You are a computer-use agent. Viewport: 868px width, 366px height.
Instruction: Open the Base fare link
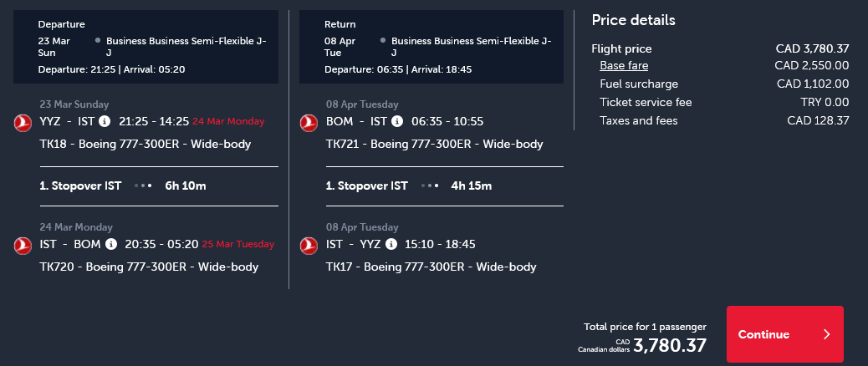pyautogui.click(x=624, y=66)
